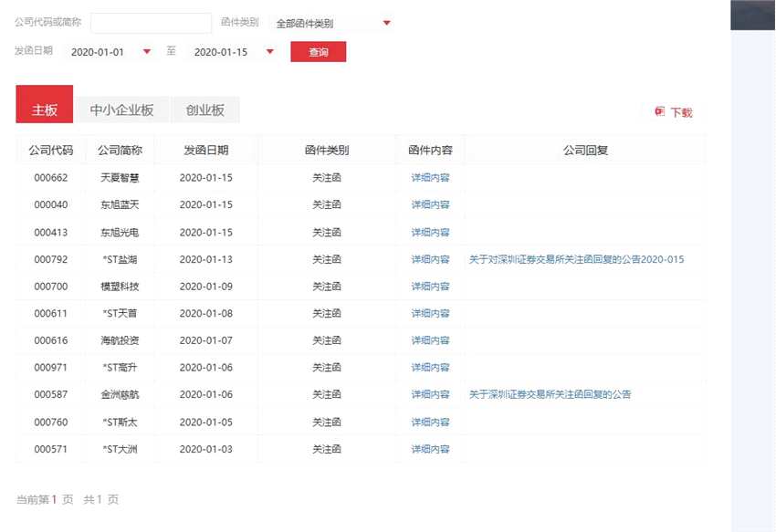This screenshot has width=776, height=532.
Task: Click company name *ST斯太
Action: 120,422
